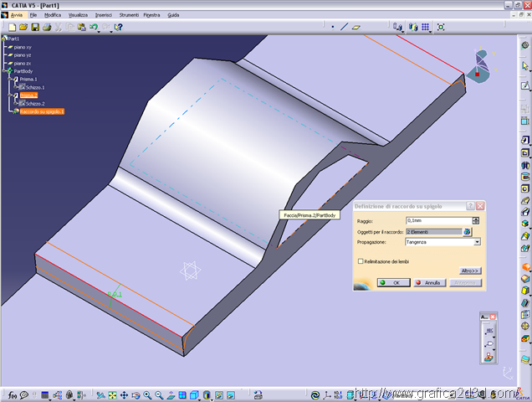Click the Raggio spinner arrows
This screenshot has height=402, width=532.
[x=476, y=220]
